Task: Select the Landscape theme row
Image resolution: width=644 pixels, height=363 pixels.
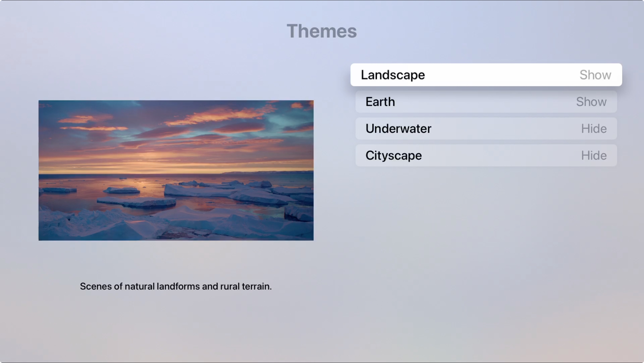Action: point(486,75)
